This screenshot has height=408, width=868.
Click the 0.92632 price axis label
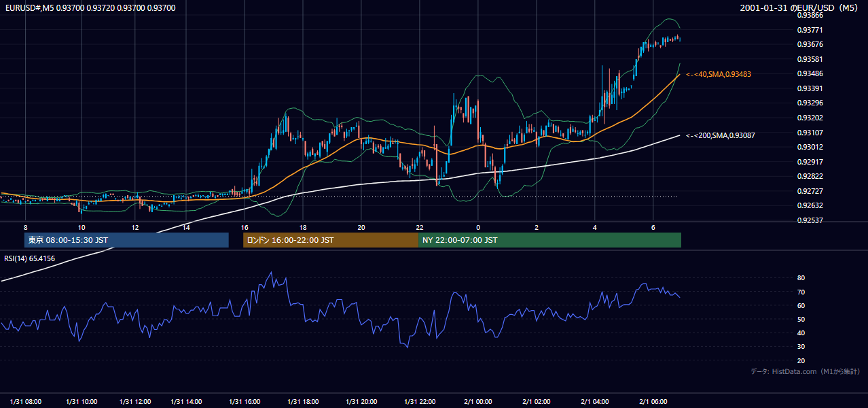click(x=810, y=205)
